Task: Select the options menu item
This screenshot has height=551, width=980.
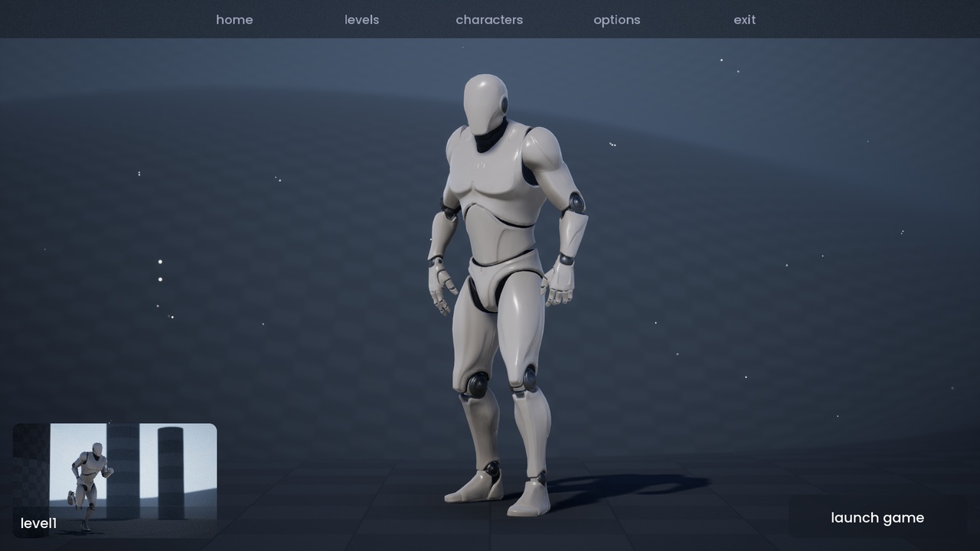Action: [617, 20]
